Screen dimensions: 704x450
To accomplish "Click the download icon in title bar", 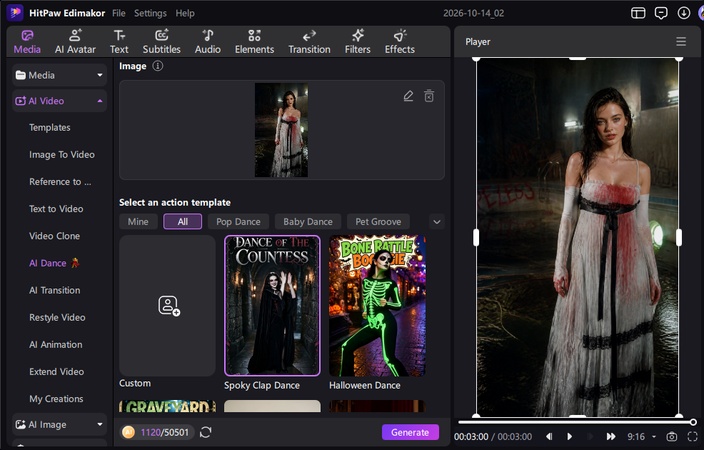I will click(683, 13).
